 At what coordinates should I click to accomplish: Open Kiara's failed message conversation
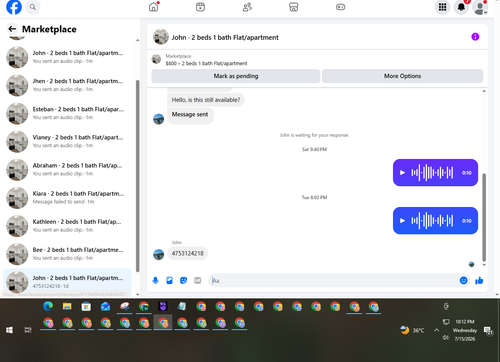pos(68,198)
